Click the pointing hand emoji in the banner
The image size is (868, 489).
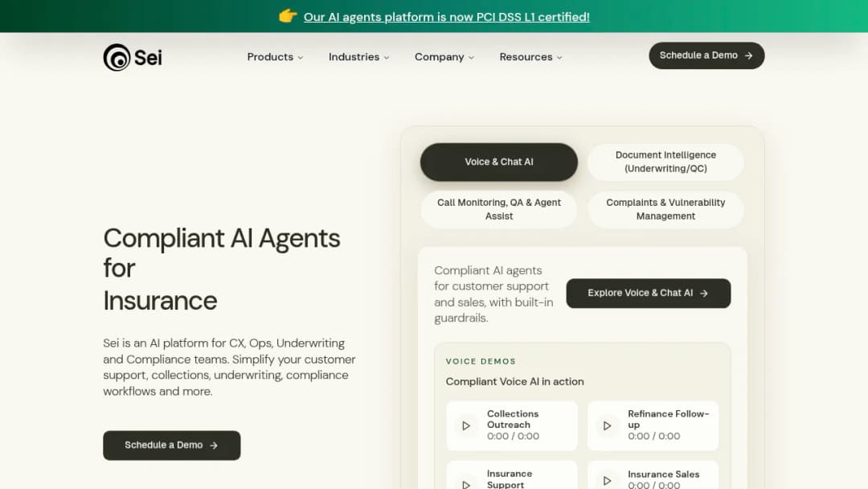click(288, 16)
